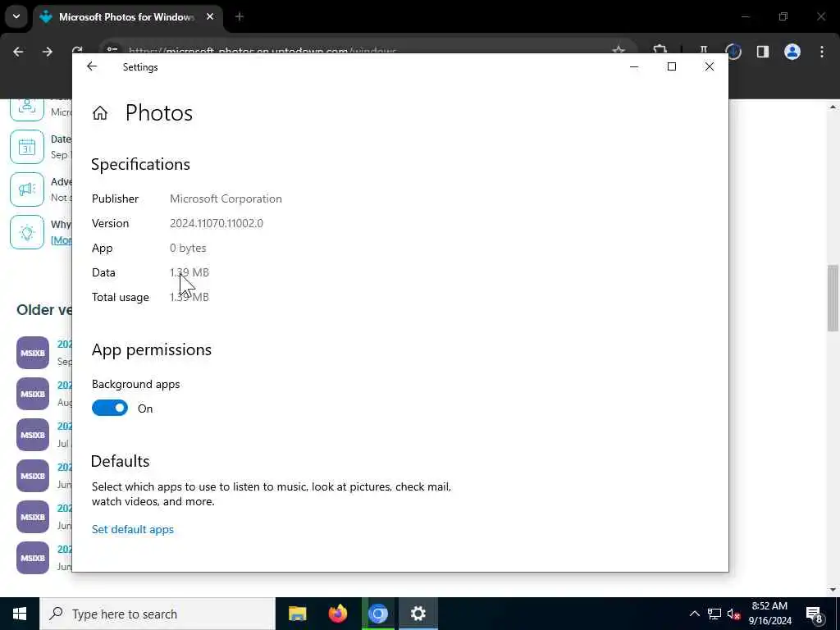This screenshot has height=630, width=840.
Task: Go back using the Settings back arrow
Action: tap(92, 66)
